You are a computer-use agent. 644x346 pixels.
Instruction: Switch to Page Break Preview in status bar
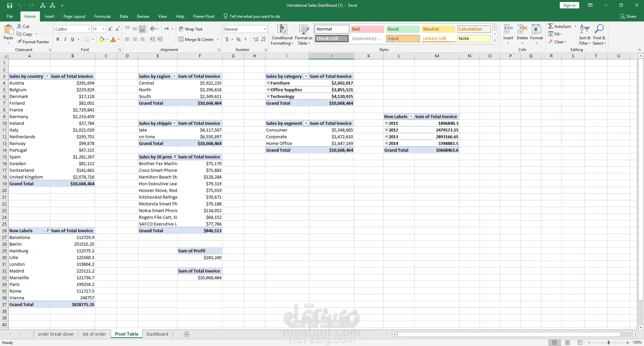[x=580, y=343]
